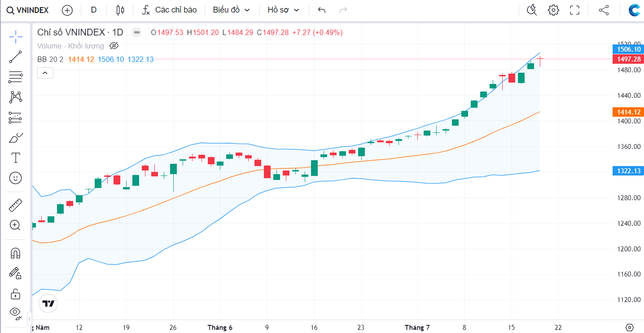Click the Chỉ số VNINDEX · 1D title
Image resolution: width=644 pixels, height=333 pixels.
click(80, 32)
